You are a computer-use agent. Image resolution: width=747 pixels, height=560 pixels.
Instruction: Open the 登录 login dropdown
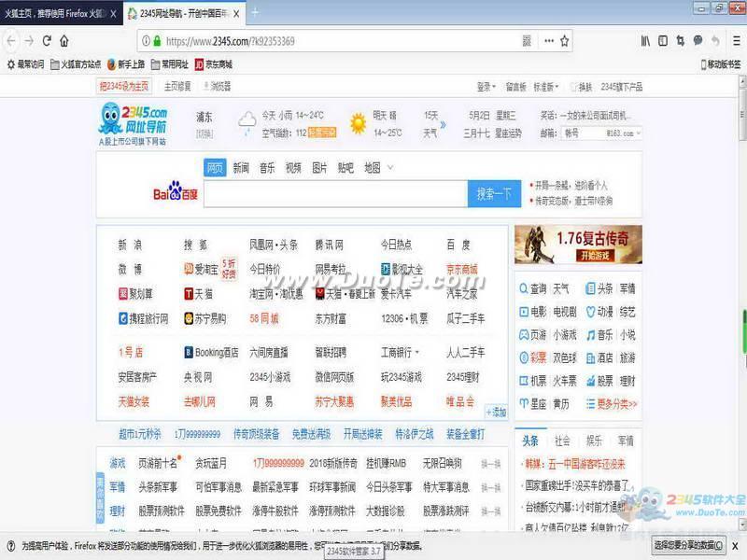pos(486,87)
